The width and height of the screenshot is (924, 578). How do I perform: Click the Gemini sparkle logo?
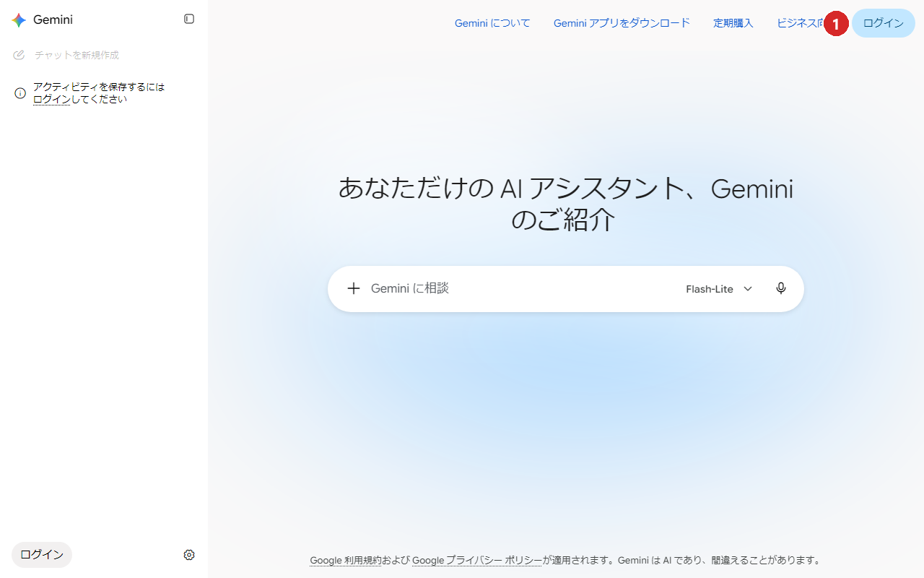19,20
